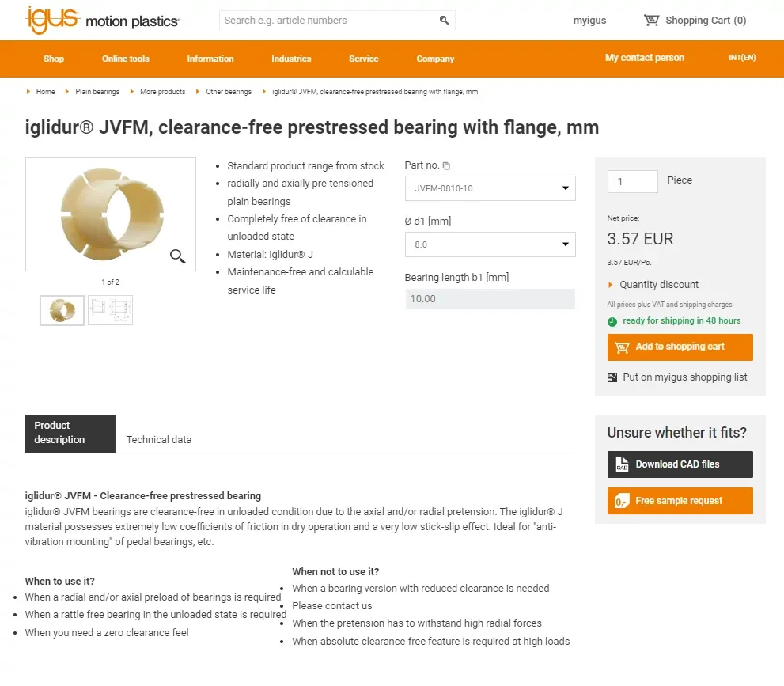Viewport: 784px width, 686px height.
Task: Select the technical drawing thumbnail
Action: pyautogui.click(x=110, y=310)
